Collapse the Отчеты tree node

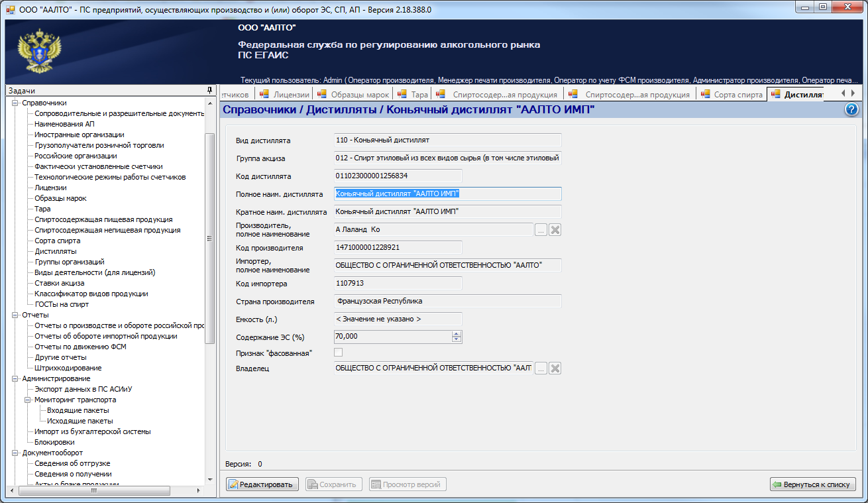coord(15,315)
